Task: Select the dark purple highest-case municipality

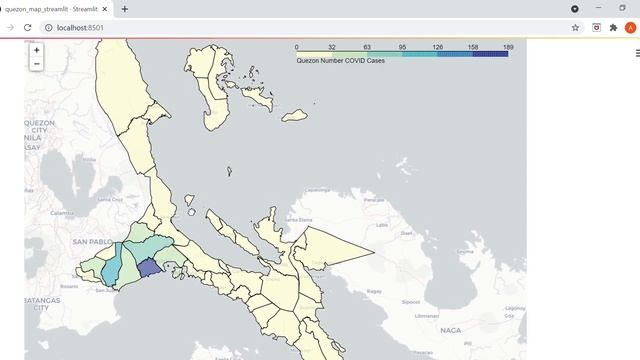Action: click(149, 268)
